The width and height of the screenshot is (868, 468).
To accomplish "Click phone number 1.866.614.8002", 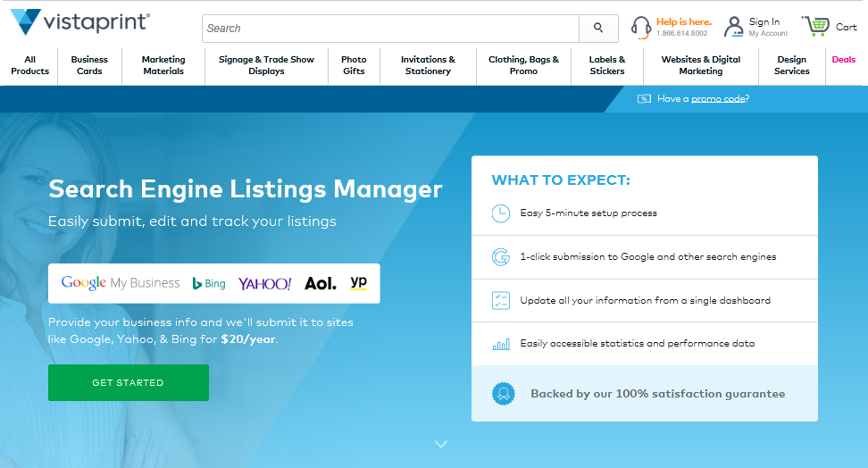I will [682, 33].
